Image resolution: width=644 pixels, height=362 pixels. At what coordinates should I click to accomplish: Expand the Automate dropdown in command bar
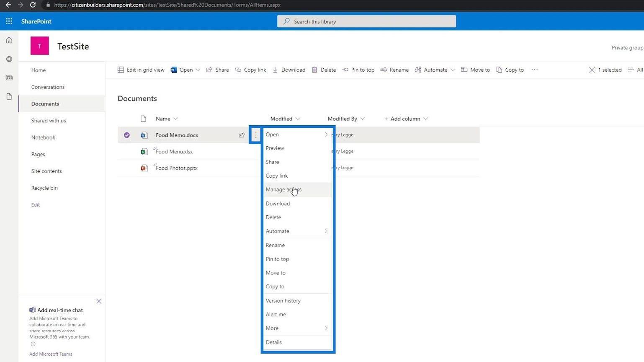click(x=453, y=70)
